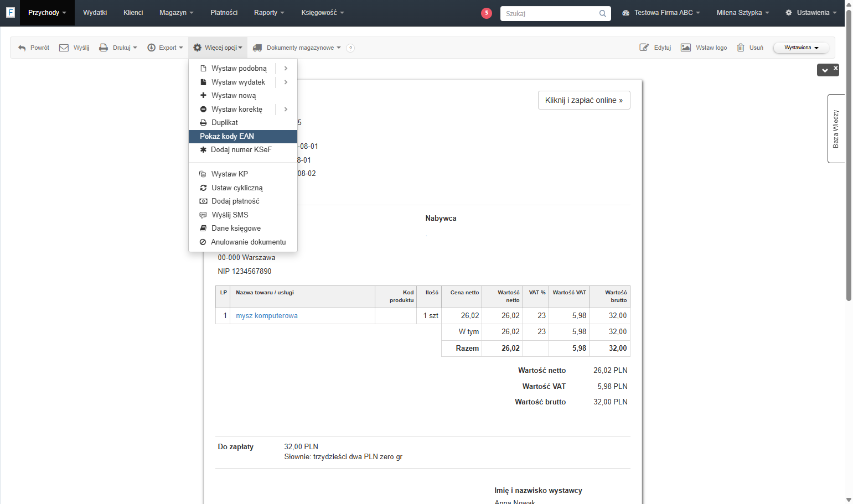Open Płatności in the navigation bar

coord(224,13)
